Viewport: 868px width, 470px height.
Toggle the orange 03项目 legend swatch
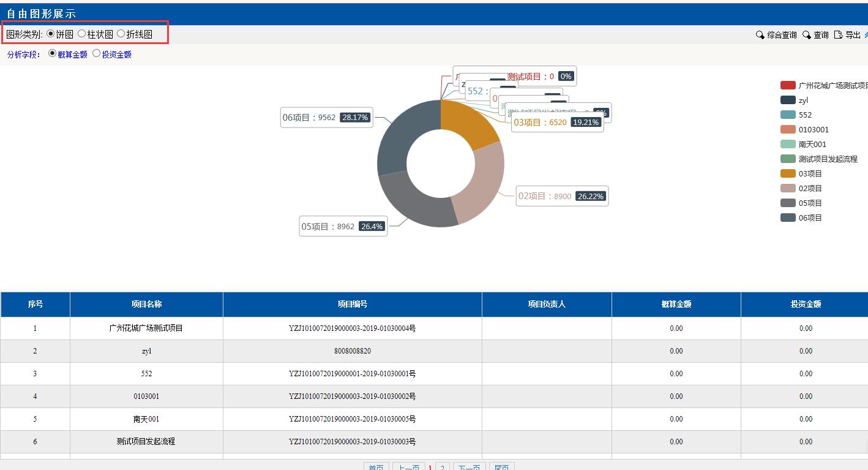pyautogui.click(x=788, y=173)
